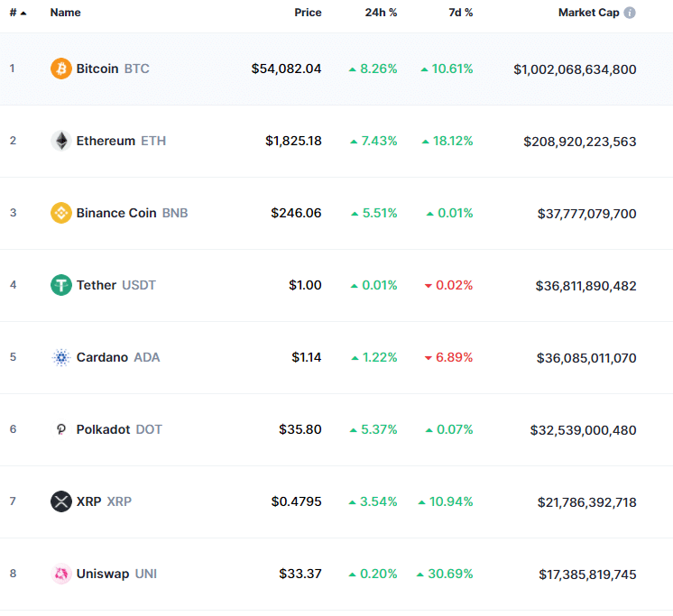Sort by 24h % column header
Image resolution: width=673 pixels, height=616 pixels.
click(381, 13)
